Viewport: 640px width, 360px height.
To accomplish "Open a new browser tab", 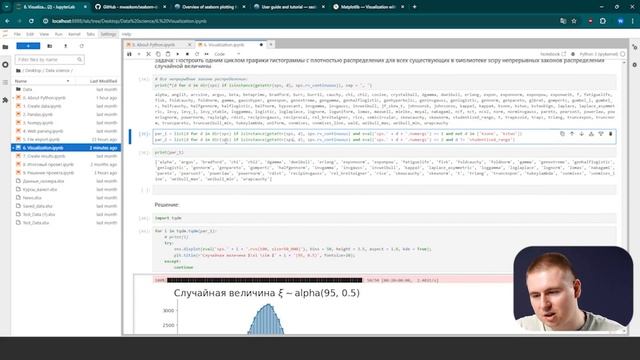I will tap(414, 7).
